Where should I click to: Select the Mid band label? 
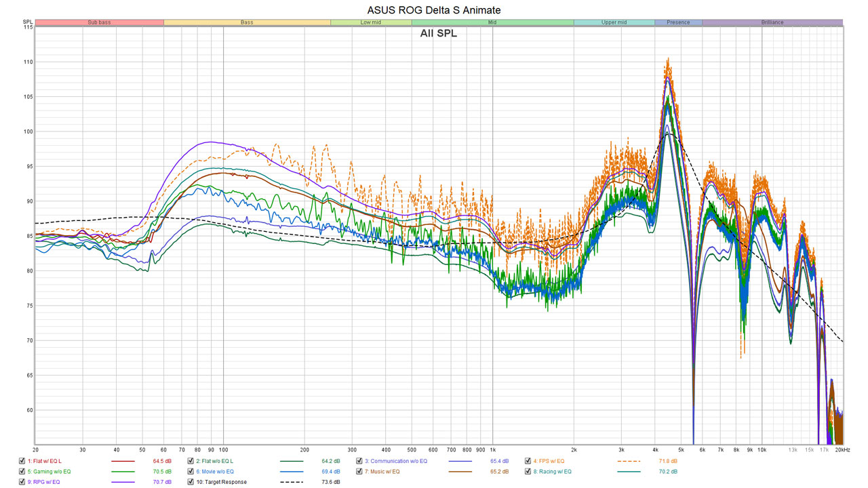pyautogui.click(x=492, y=22)
